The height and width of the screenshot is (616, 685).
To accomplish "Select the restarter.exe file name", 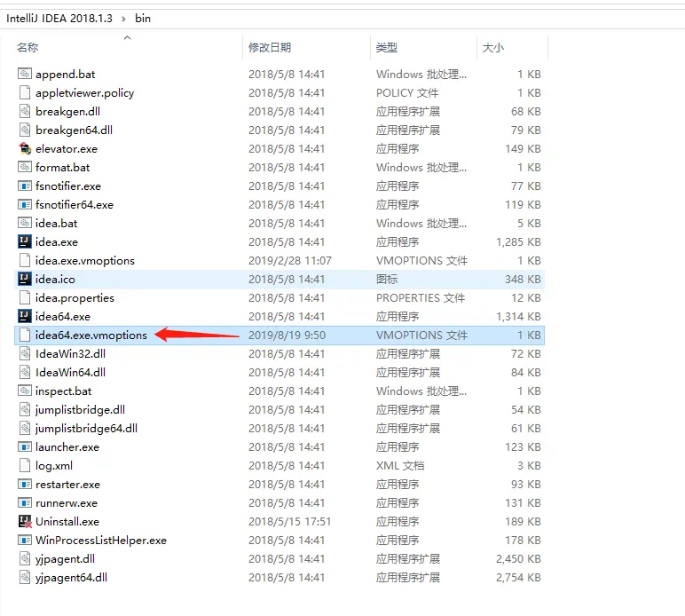I will (x=67, y=484).
